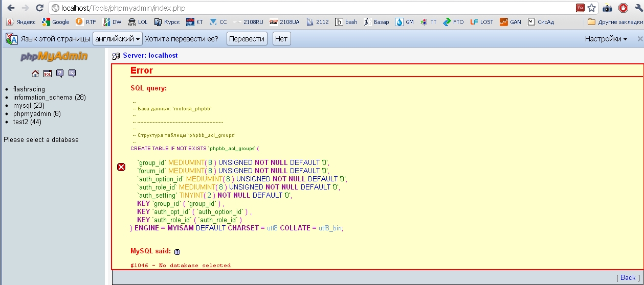Click the address bar URL field
The image size is (644, 285).
[x=307, y=8]
